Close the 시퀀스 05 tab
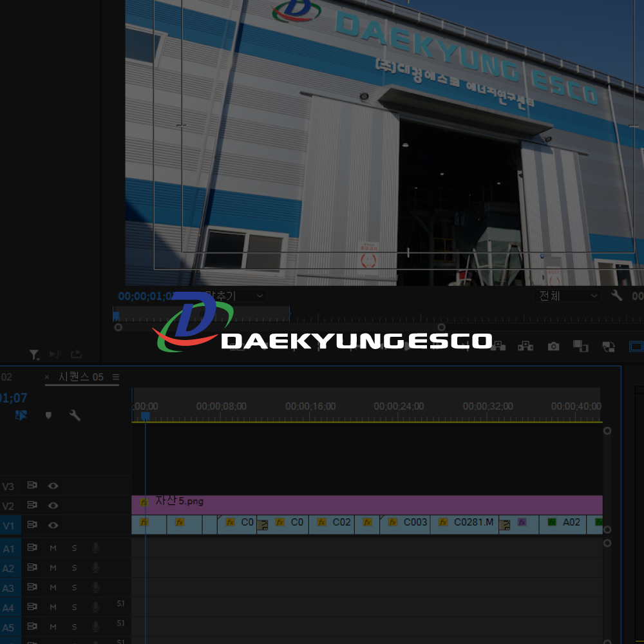644x644 pixels. coord(47,377)
